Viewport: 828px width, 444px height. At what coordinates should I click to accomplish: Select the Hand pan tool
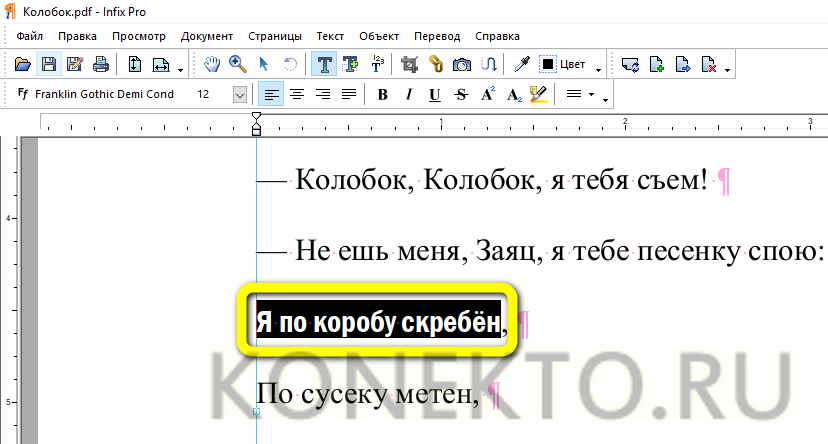[212, 65]
